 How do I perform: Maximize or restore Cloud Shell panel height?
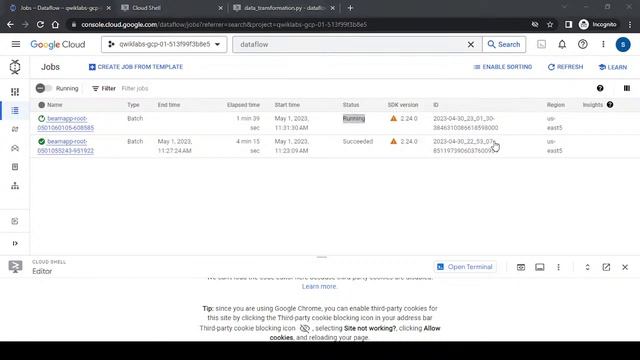coord(587,267)
